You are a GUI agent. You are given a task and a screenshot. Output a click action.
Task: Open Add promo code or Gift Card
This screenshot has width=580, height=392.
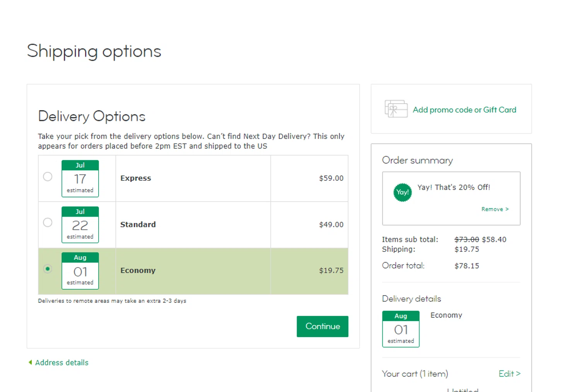tap(464, 110)
